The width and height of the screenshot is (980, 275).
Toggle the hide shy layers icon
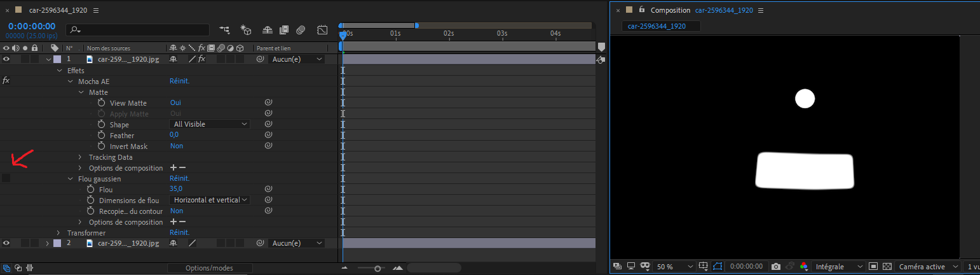click(x=267, y=29)
